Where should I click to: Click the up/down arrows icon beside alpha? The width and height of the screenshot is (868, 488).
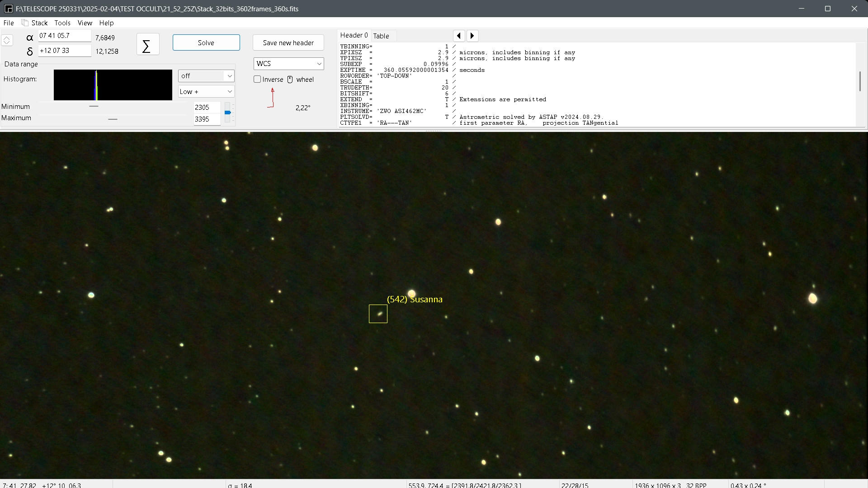7,40
